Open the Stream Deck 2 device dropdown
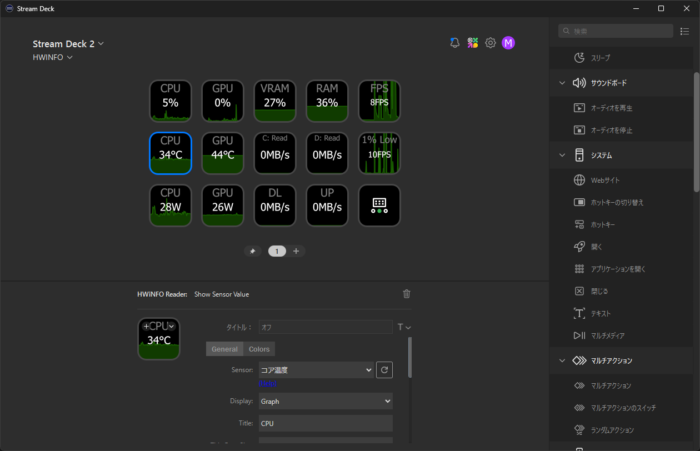700x451 pixels. click(68, 44)
